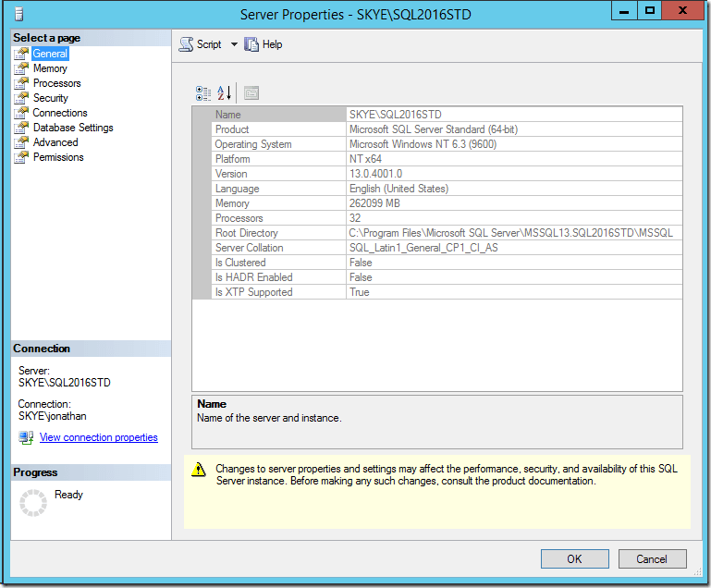Select the Root Directory property label
Image resolution: width=711 pixels, height=588 pixels.
(x=246, y=233)
